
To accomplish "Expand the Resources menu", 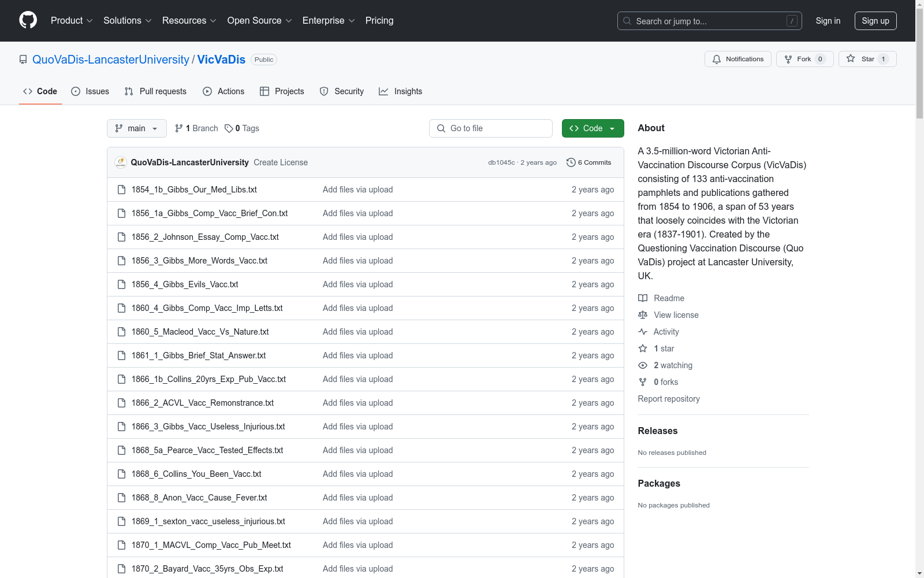I will (189, 21).
